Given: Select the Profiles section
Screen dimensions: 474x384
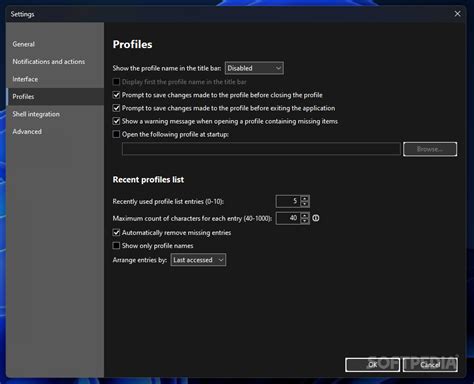Looking at the screenshot, I should [55, 97].
